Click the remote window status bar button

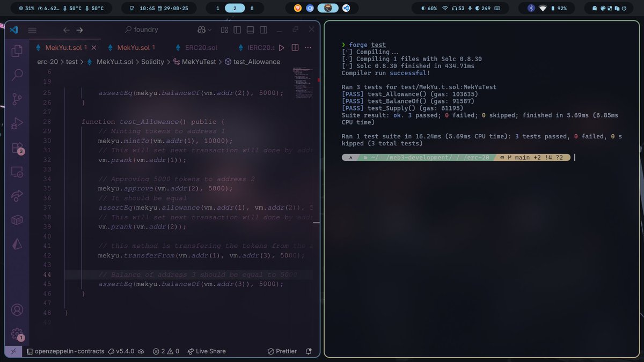(14, 351)
